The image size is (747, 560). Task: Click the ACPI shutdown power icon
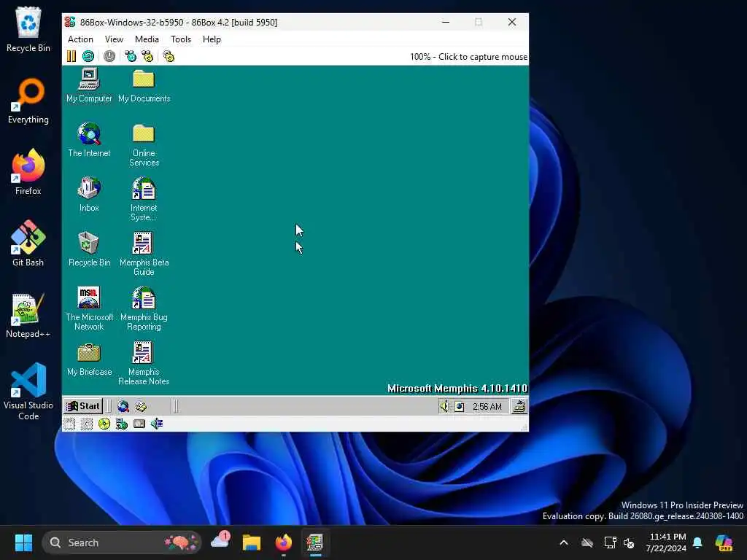109,56
